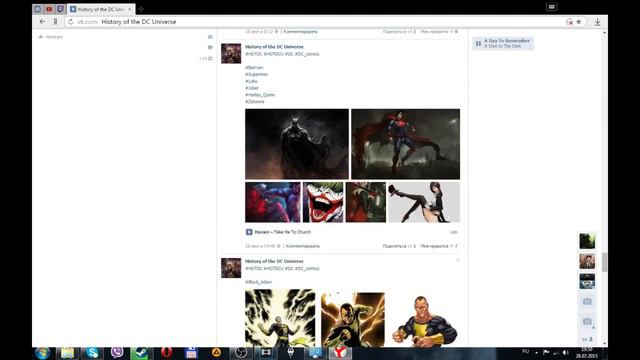Open the Superman artwork image

(x=405, y=144)
